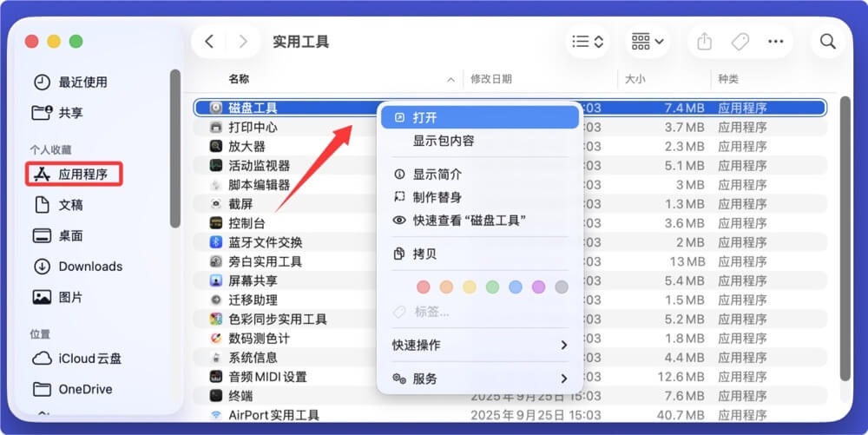The width and height of the screenshot is (868, 435).
Task: Choose 制作替身 in the context menu
Action: 480,197
